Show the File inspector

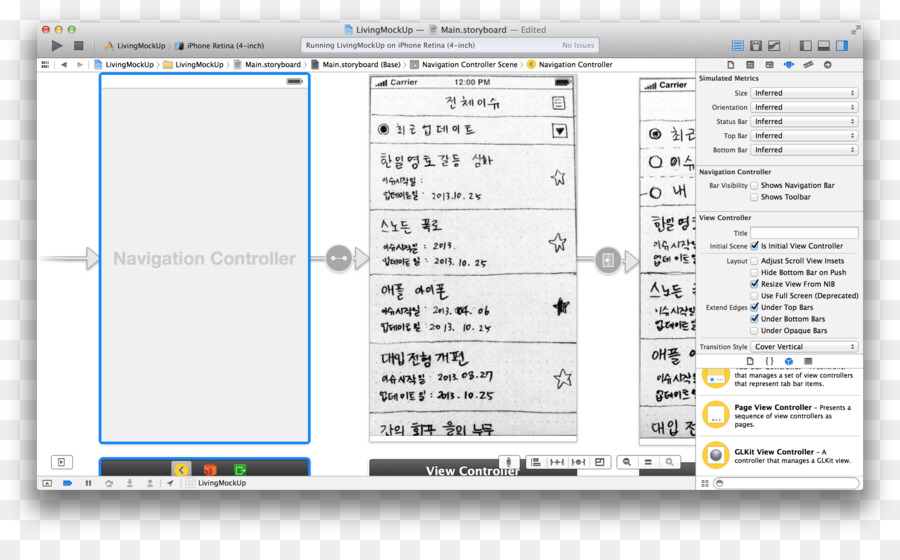click(730, 64)
